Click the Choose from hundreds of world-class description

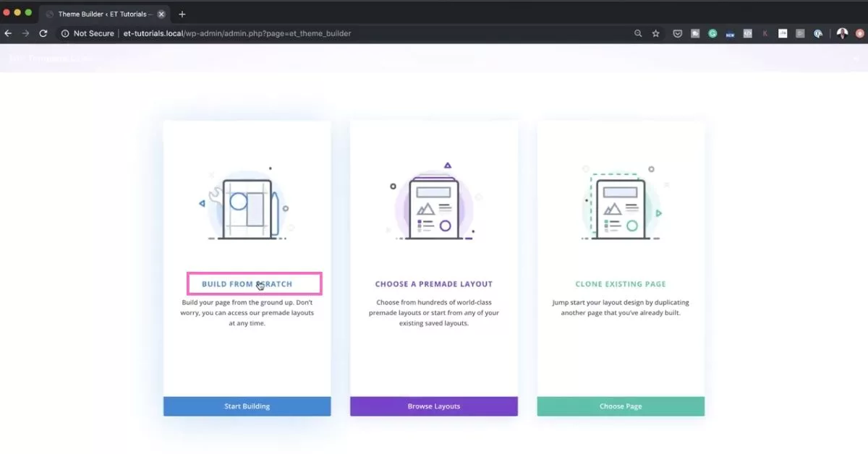click(434, 312)
